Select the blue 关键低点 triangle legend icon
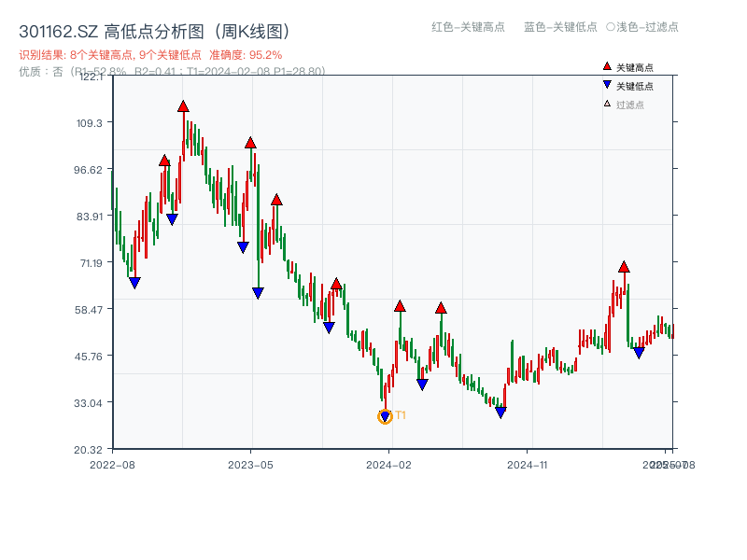Screen dimensions: 747x560 607,84
